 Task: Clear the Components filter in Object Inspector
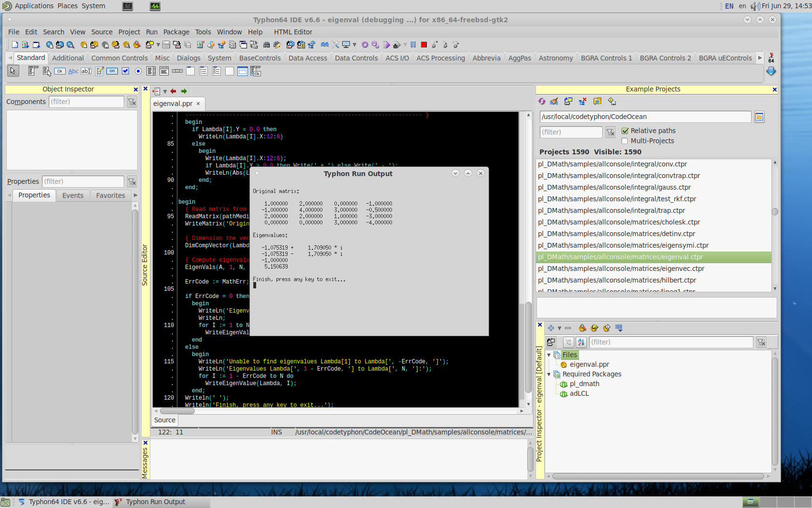132,102
